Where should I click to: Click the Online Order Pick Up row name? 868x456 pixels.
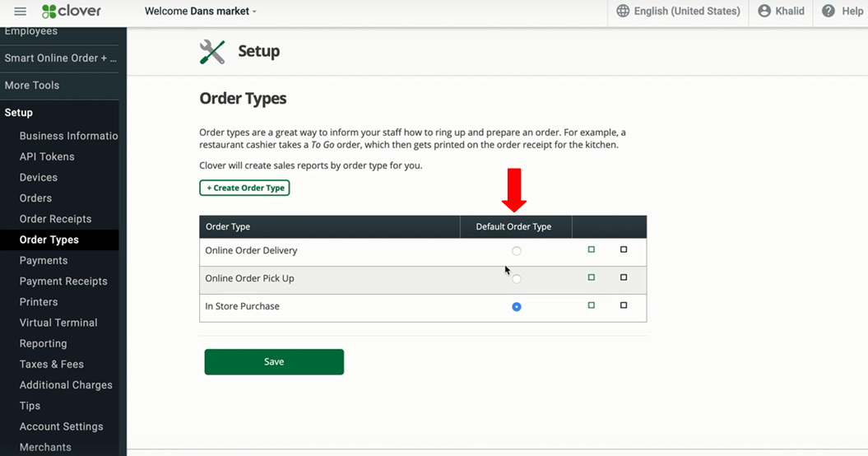[249, 278]
